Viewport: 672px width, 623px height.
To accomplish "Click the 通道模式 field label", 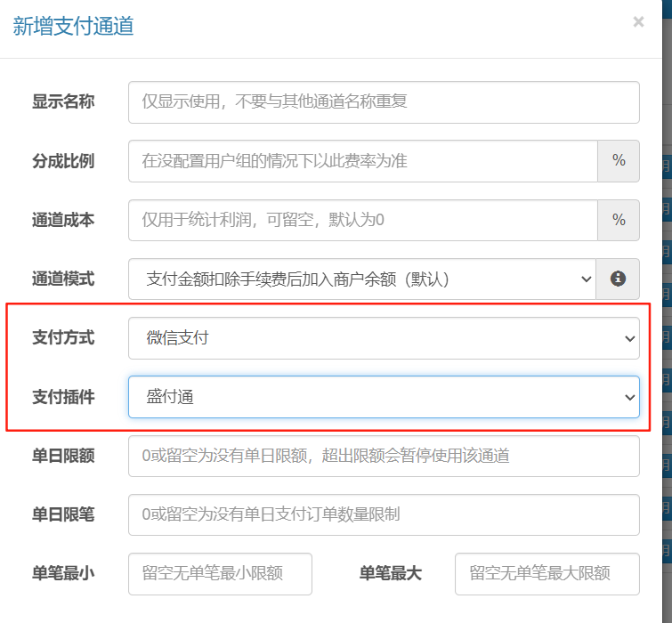I will 63,279.
